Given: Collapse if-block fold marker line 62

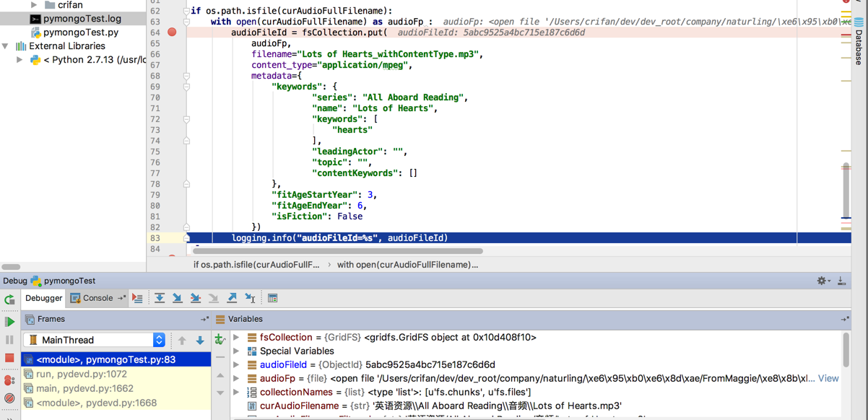Looking at the screenshot, I should 186,11.
